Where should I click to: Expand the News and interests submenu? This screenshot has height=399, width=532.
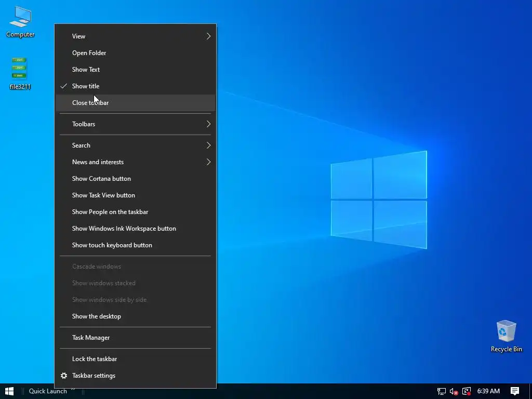[x=136, y=162]
